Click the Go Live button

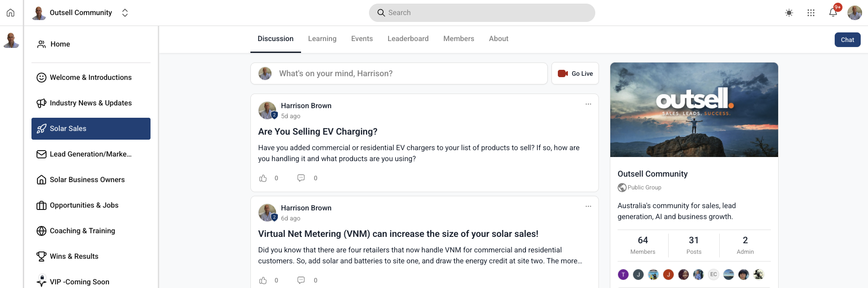(x=575, y=73)
